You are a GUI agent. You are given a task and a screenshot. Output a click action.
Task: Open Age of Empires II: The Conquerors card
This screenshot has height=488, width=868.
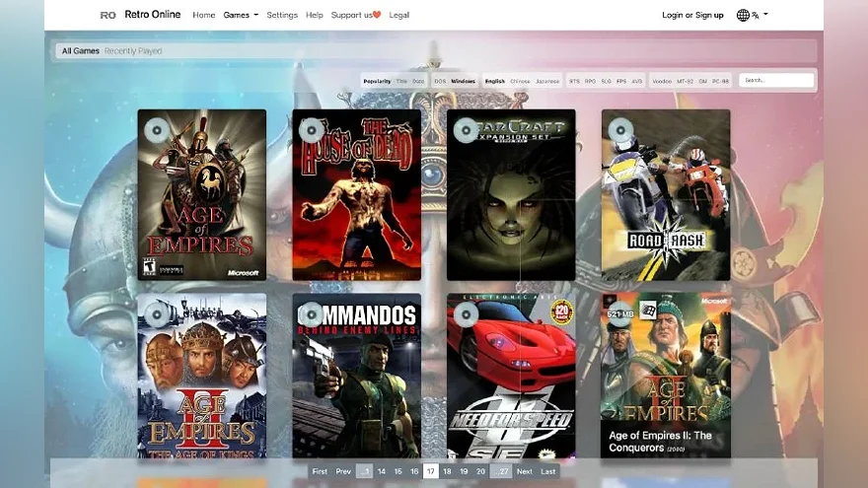[x=666, y=376]
